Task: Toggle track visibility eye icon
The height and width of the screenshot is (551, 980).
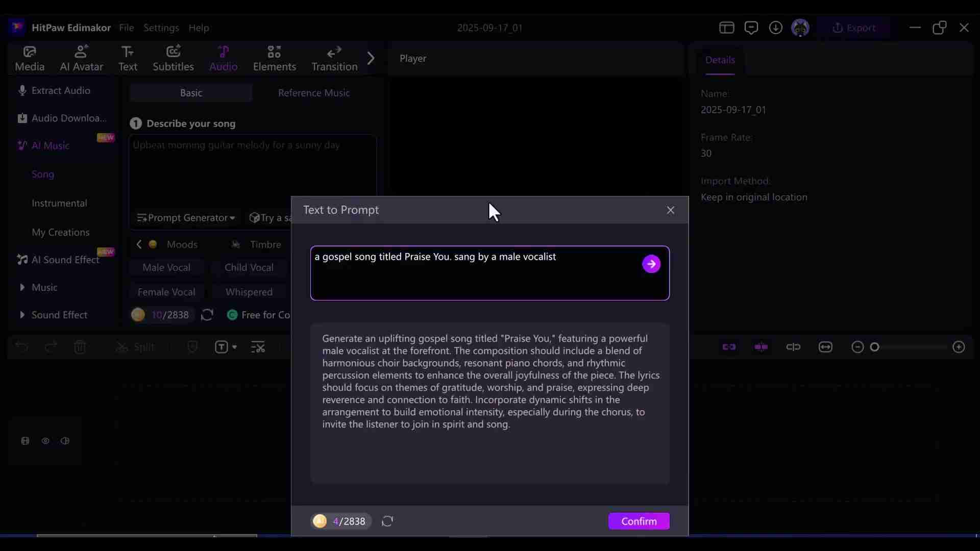Action: pos(45,441)
